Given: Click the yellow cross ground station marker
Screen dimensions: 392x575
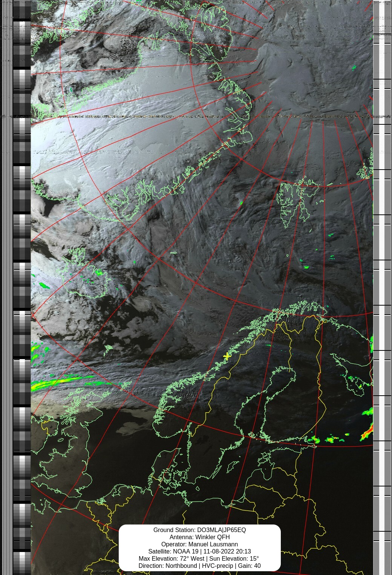Looking at the screenshot, I should tap(227, 356).
